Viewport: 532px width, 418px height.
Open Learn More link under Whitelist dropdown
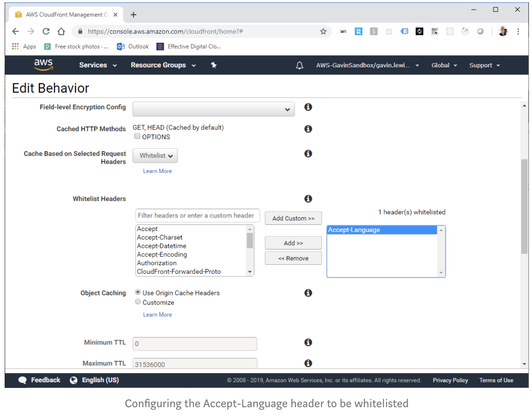point(157,171)
